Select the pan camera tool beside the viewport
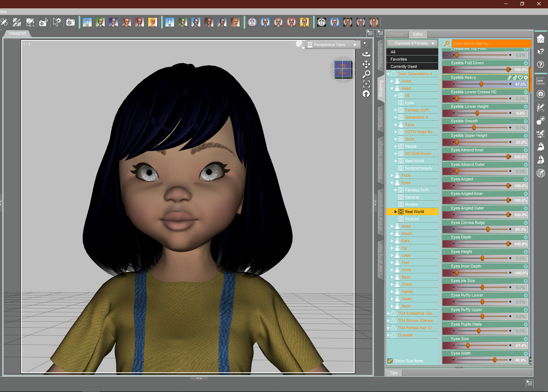Image resolution: width=548 pixels, height=392 pixels. point(366,64)
